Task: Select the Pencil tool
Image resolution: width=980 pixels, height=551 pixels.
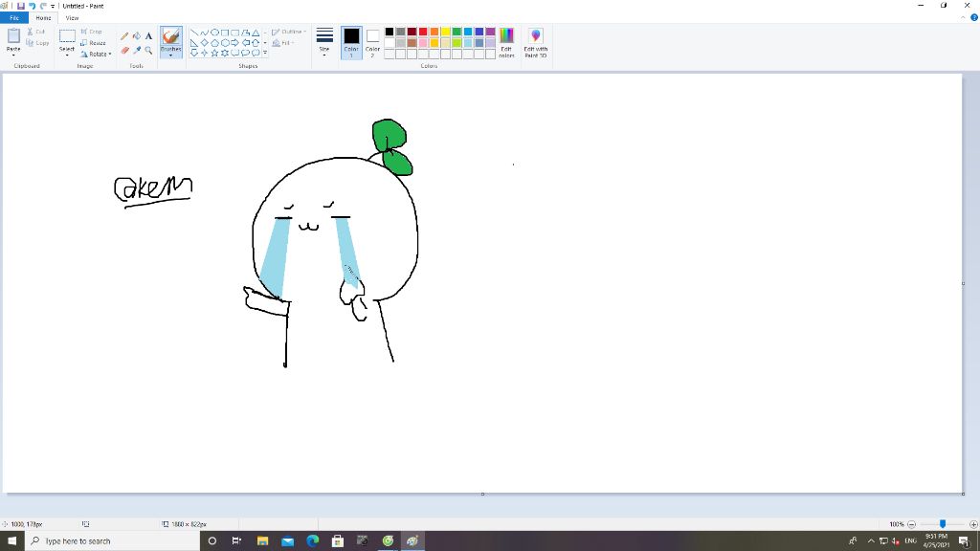Action: coord(124,36)
